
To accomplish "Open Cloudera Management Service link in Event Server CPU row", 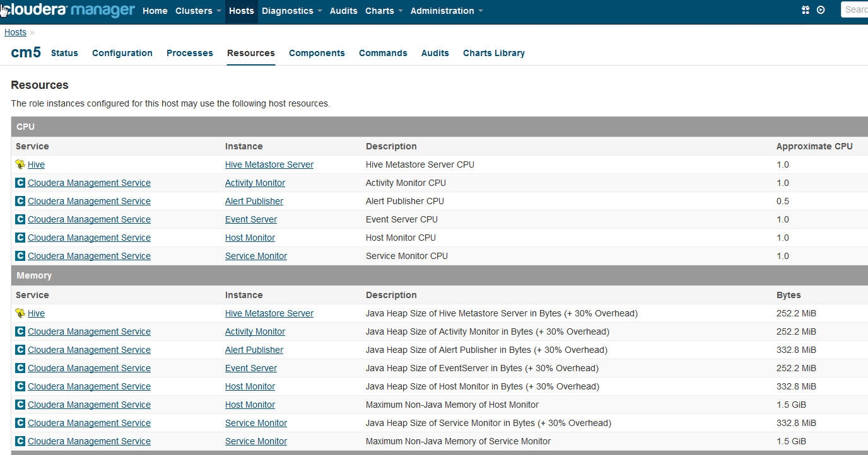I will click(x=89, y=219).
